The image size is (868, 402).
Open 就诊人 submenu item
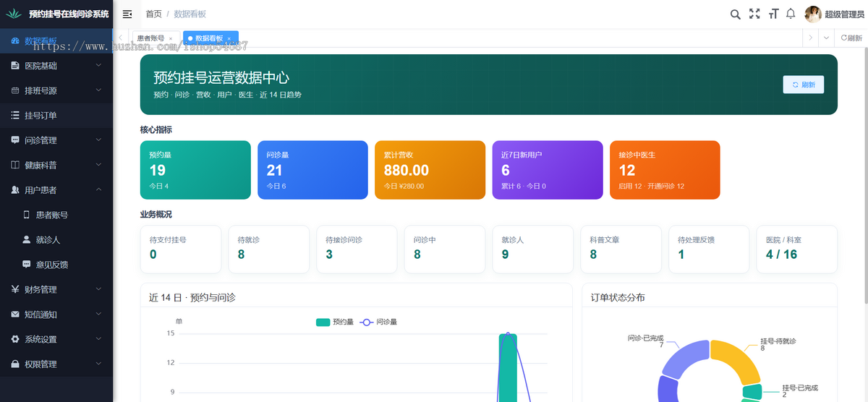56,239
